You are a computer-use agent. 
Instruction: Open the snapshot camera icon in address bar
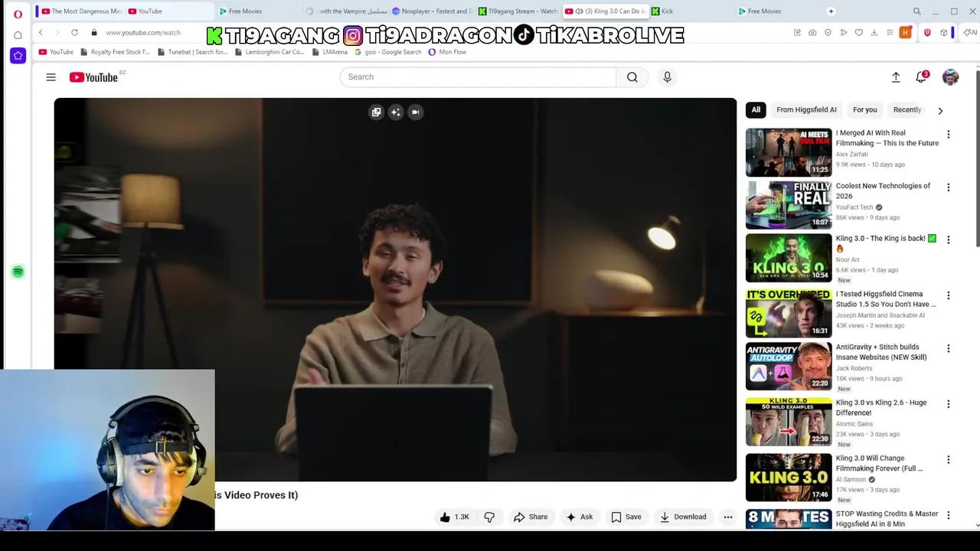tap(812, 33)
